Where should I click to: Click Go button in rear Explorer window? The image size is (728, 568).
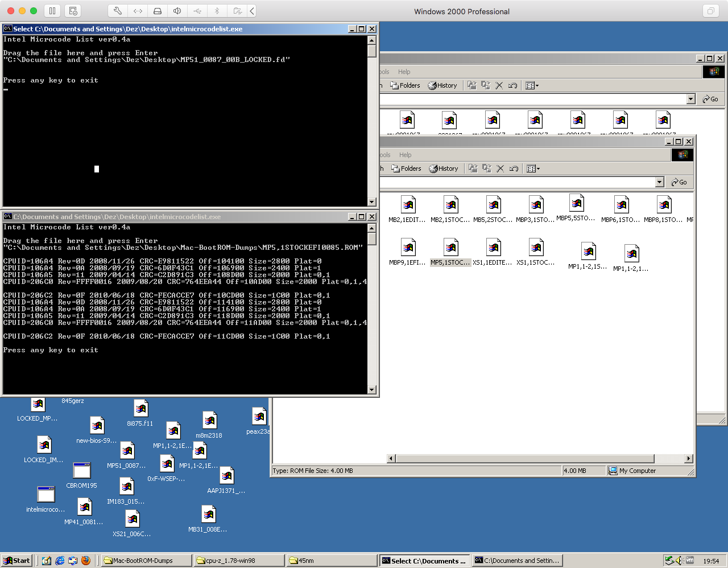click(710, 99)
